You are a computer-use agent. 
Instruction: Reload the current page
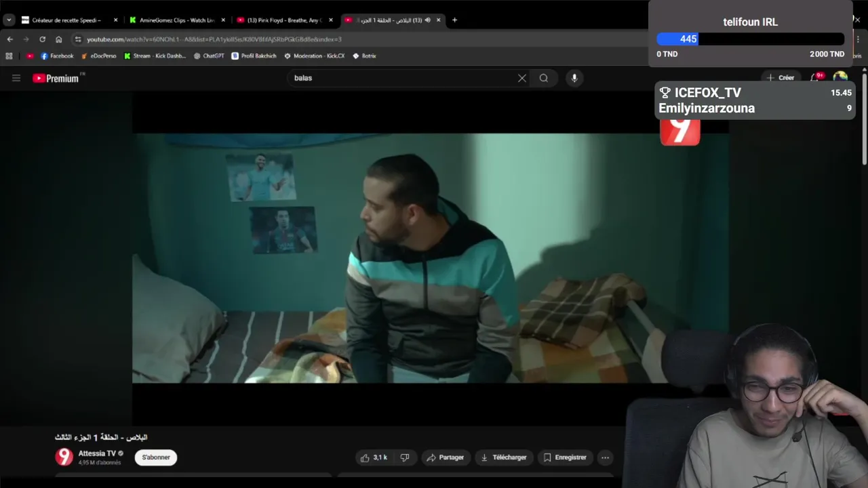point(42,39)
